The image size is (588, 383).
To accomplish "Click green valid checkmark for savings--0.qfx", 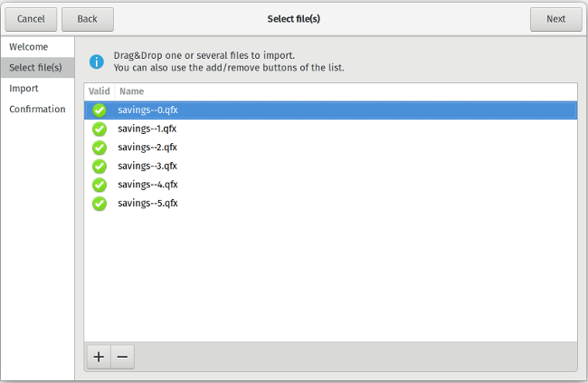I will click(100, 110).
